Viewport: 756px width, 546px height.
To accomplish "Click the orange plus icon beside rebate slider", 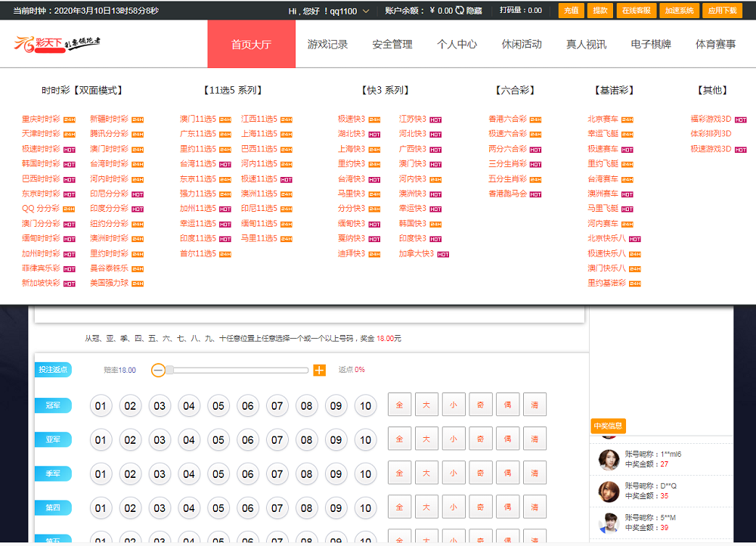I will [319, 370].
